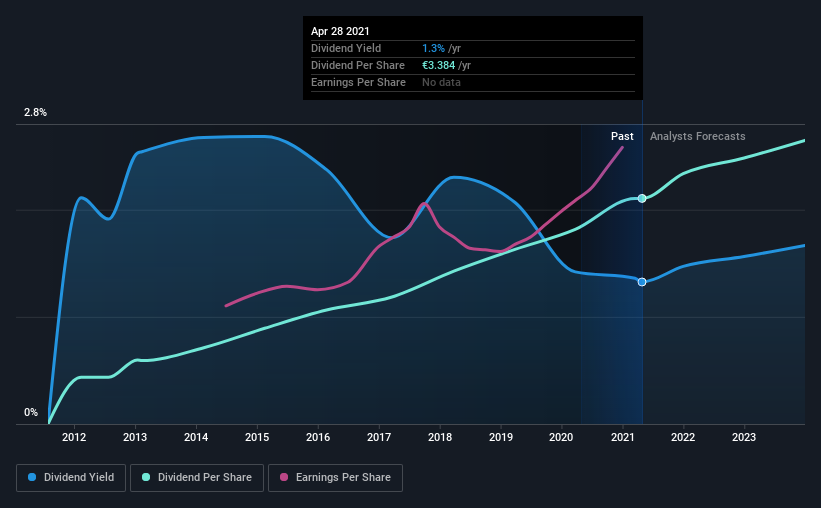Click the 2017 x-axis label
The image size is (821, 508).
tap(379, 437)
